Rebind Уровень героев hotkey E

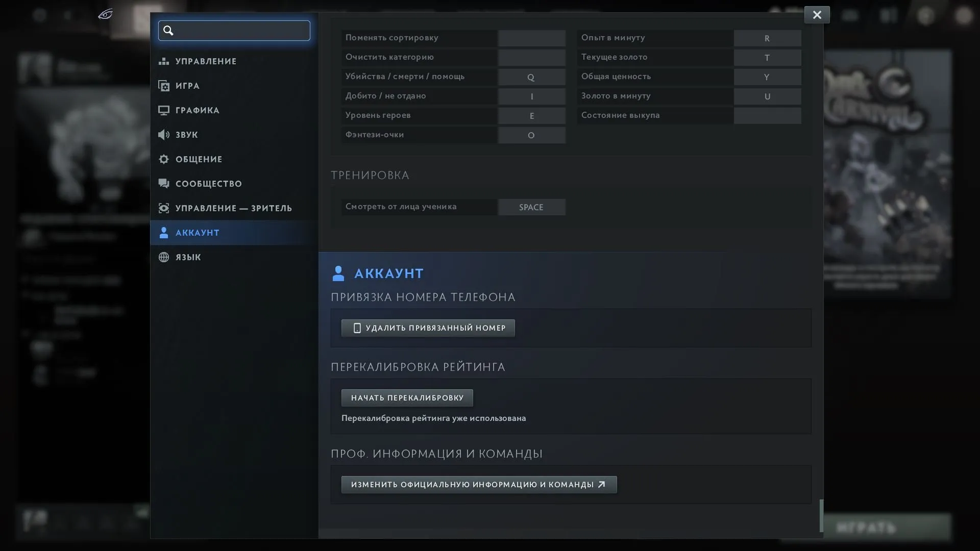531,116
